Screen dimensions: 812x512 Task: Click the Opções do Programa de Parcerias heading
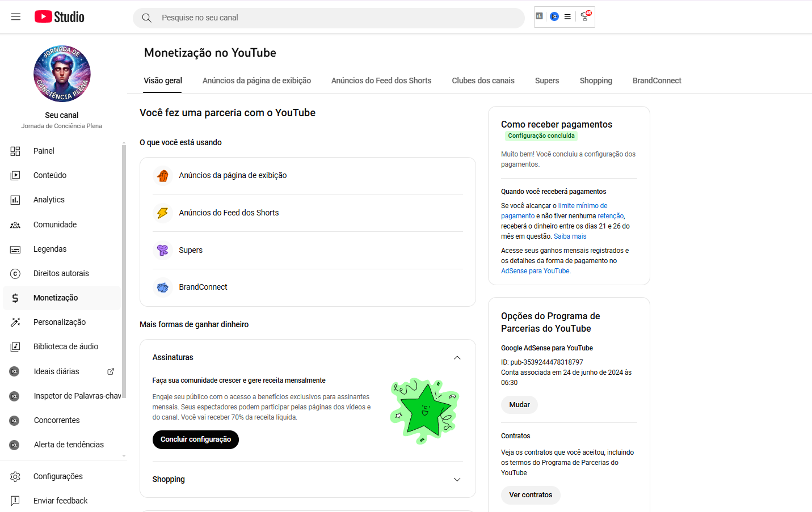click(550, 323)
